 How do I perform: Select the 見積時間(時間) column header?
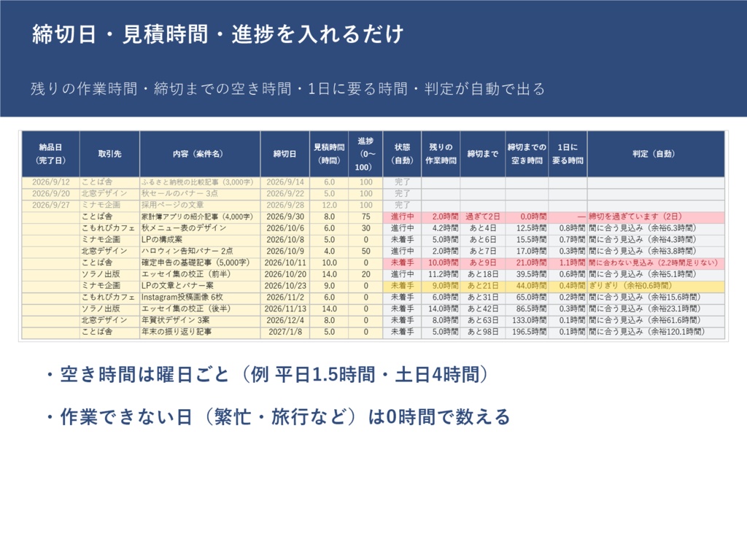[x=329, y=154]
